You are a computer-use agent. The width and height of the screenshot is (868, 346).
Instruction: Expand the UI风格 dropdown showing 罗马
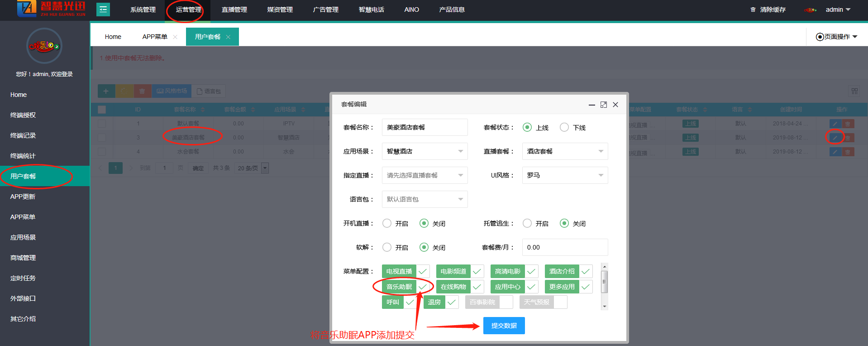pyautogui.click(x=565, y=175)
